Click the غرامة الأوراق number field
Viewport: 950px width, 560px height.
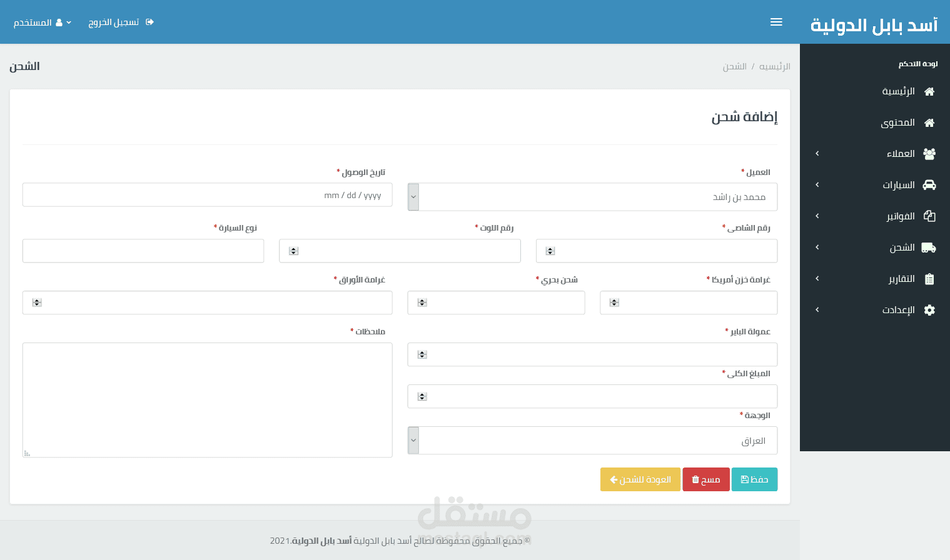[207, 302]
